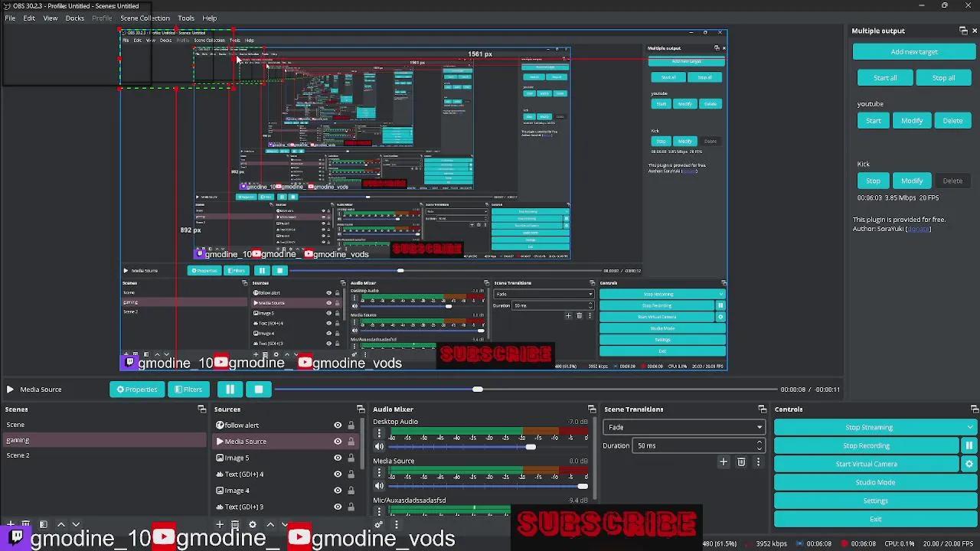The height and width of the screenshot is (551, 980).
Task: Hide the Image 4 source
Action: coord(338,491)
